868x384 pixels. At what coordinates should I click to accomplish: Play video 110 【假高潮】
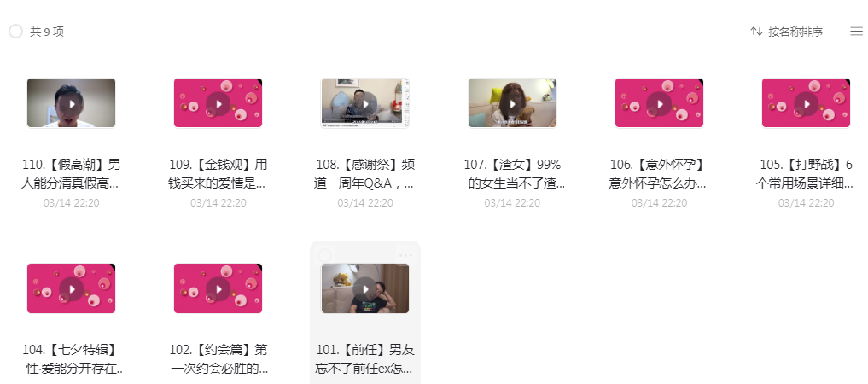[72, 103]
